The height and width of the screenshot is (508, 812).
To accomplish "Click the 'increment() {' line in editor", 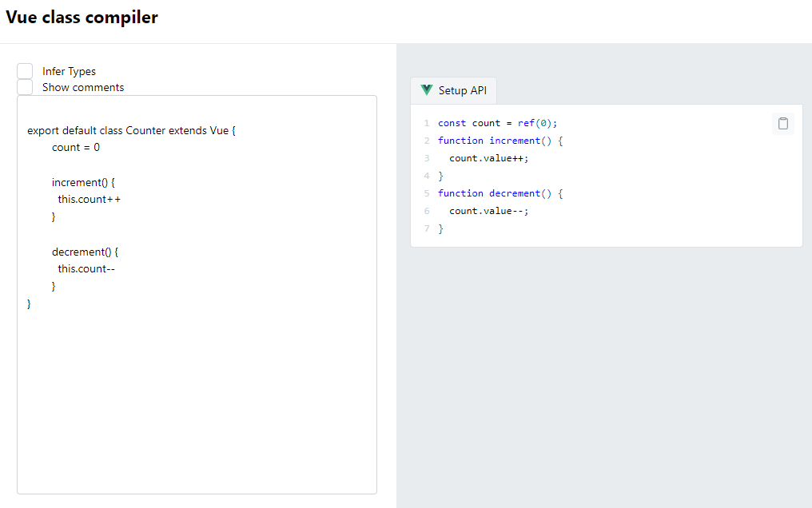I will [x=83, y=182].
